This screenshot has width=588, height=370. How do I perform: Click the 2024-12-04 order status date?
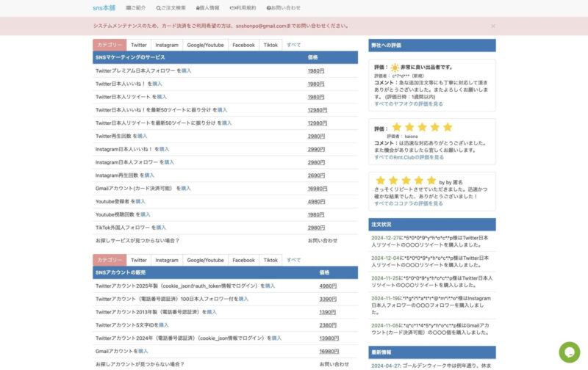point(385,258)
